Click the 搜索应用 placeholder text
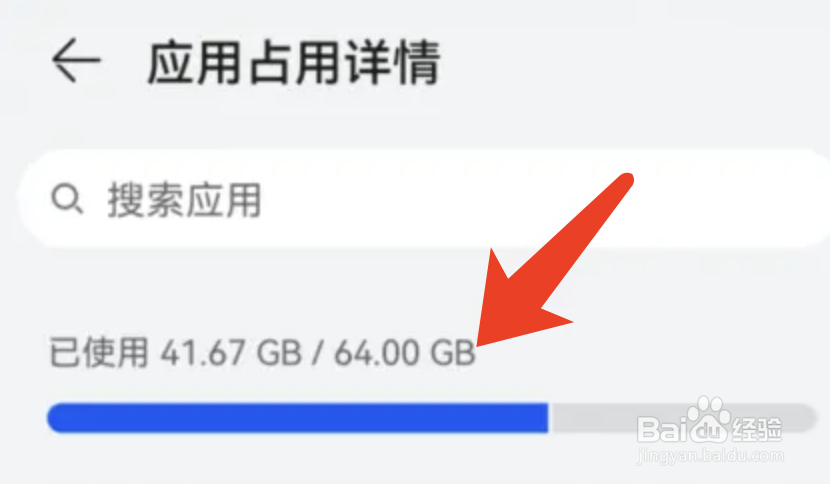Viewport: 830px width, 484px height. click(184, 200)
